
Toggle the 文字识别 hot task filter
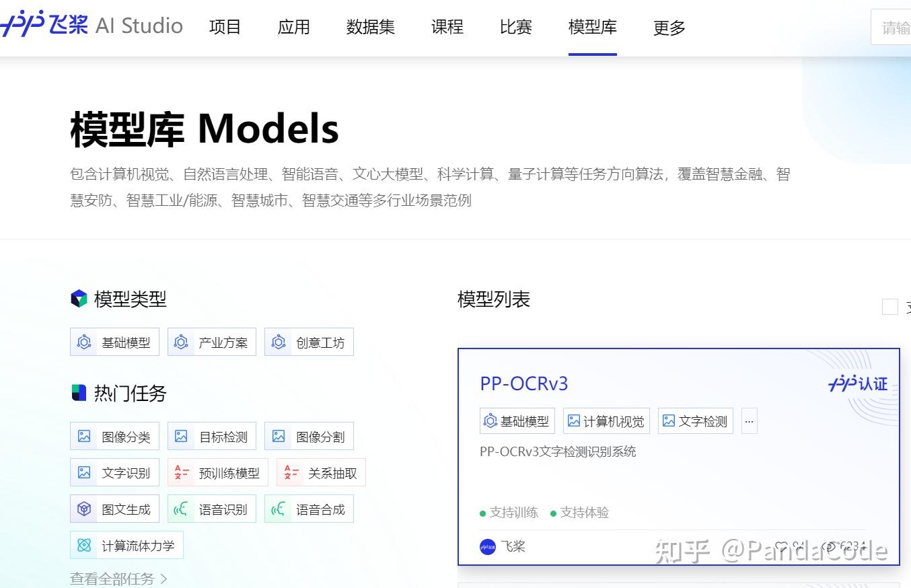(114, 472)
